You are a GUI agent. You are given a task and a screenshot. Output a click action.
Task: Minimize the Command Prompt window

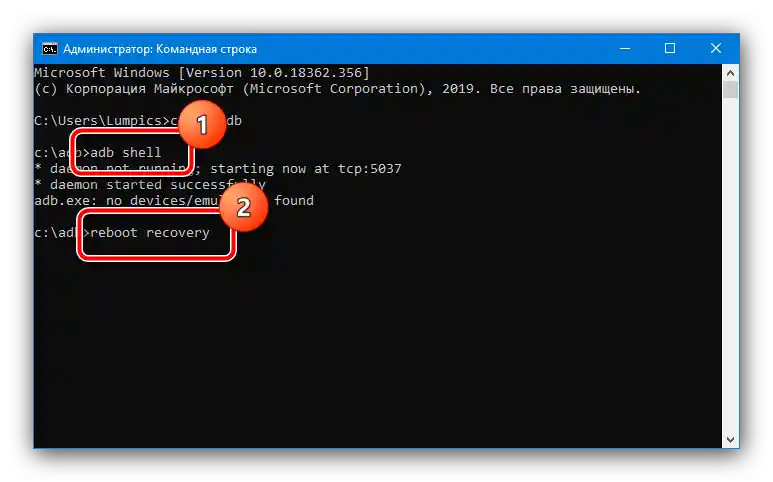click(x=625, y=48)
